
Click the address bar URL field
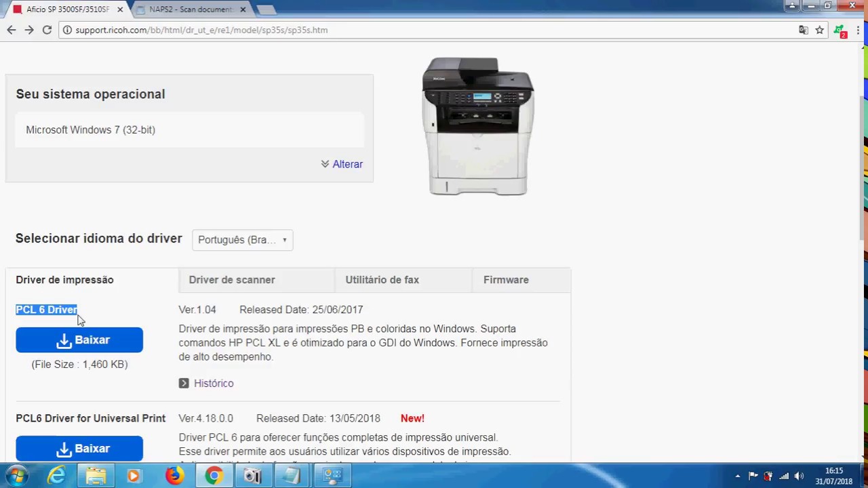click(x=434, y=30)
